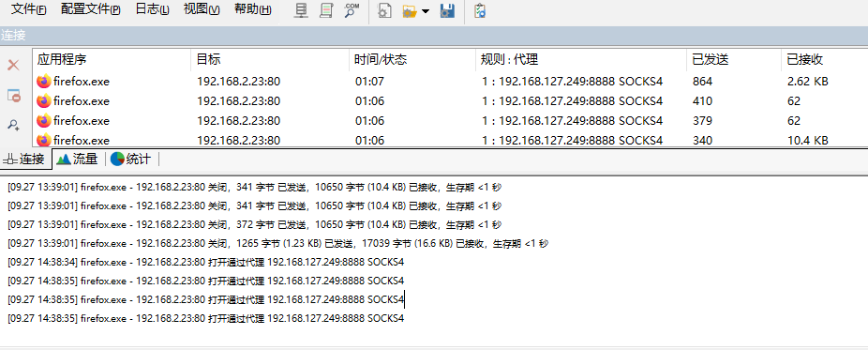Viewport: 868px width, 350px height.
Task: Click the clipboard checklist toolbar icon
Action: [480, 10]
